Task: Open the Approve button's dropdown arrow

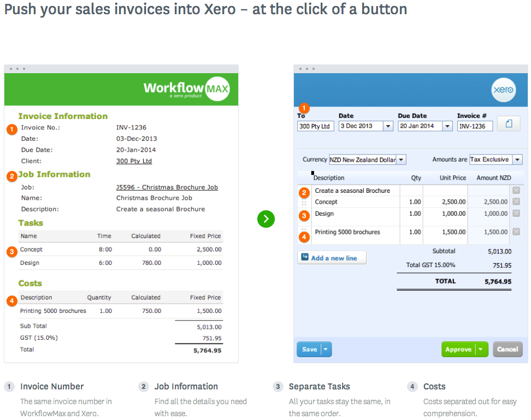Action: 481,350
